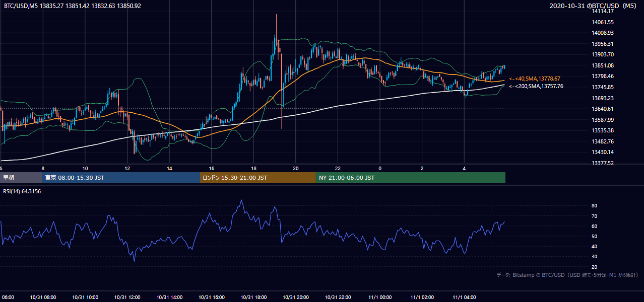Click the 2020-10-31 BTC/USD (M5) chart title
The height and width of the screenshot is (302, 644).
[x=594, y=6]
